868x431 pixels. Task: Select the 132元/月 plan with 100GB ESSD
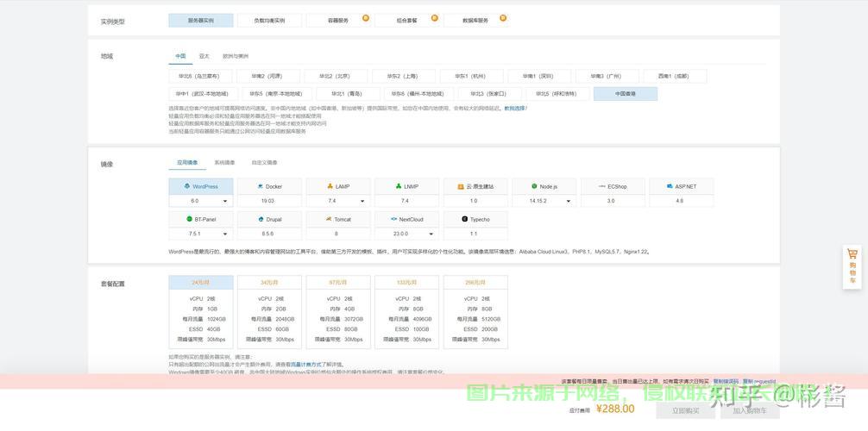[x=407, y=312]
